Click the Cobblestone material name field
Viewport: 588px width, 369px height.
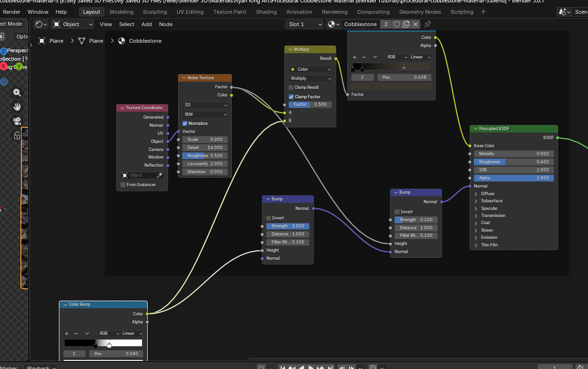pos(360,24)
